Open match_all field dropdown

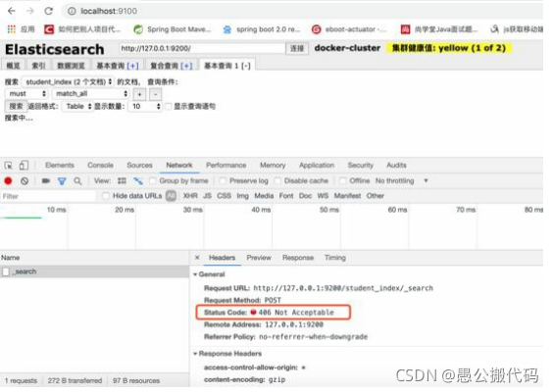91,94
